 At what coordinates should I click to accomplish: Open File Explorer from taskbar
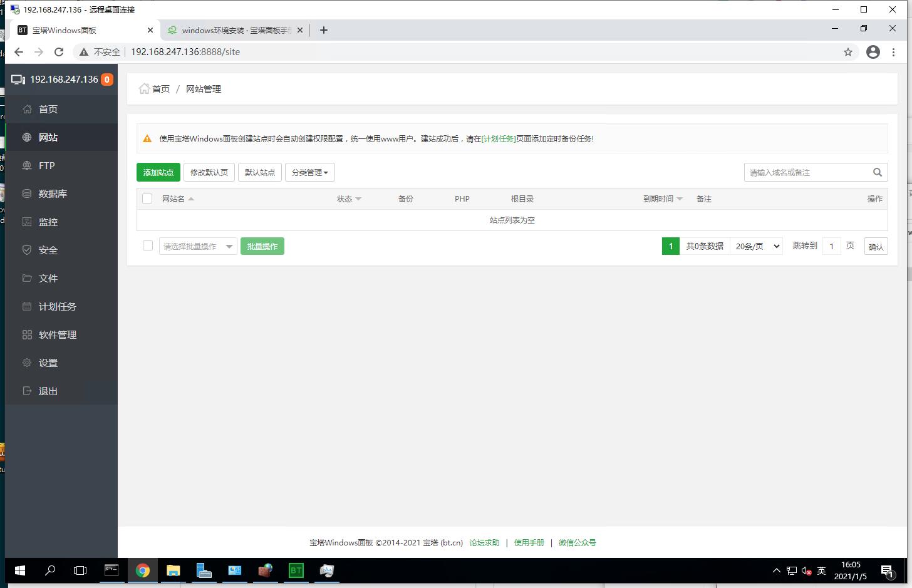click(174, 570)
